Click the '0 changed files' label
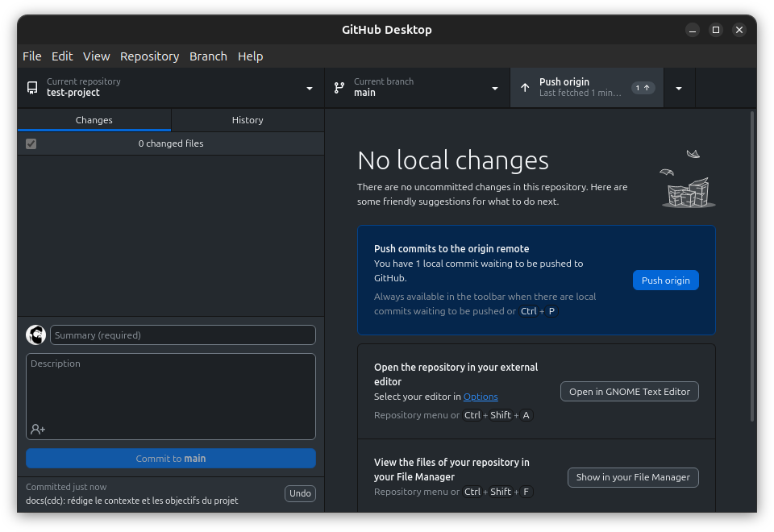 tap(171, 143)
